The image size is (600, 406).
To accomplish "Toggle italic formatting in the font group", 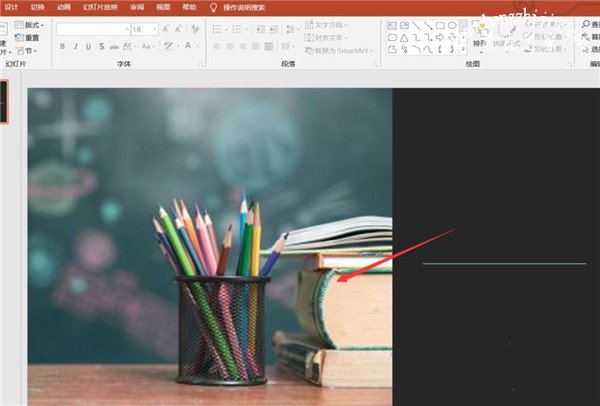I will click(x=76, y=46).
